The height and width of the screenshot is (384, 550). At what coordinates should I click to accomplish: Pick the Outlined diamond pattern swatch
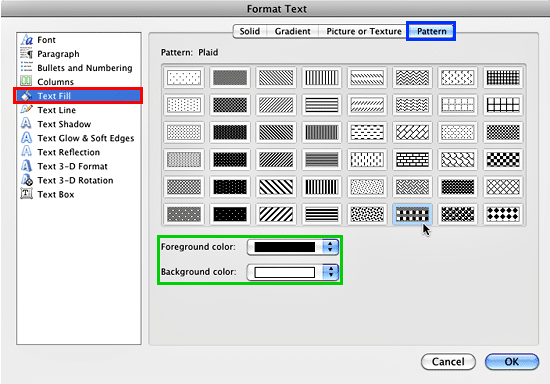503,187
